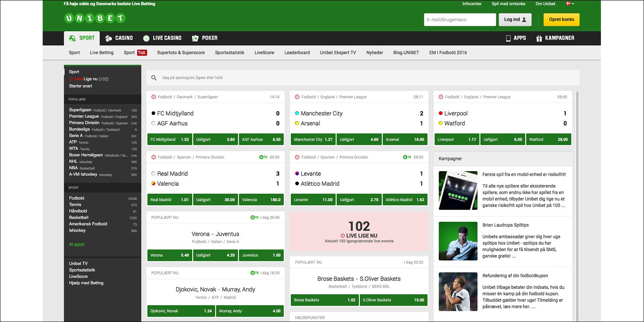Open the 102 Live Lige Nu banner
Image resolution: width=644 pixels, height=322 pixels.
359,231
